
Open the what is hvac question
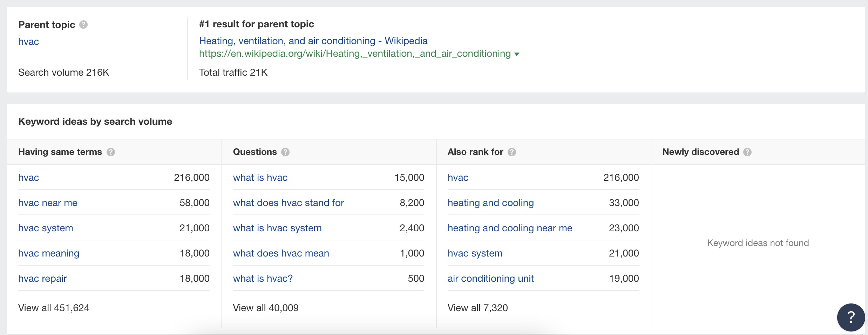pos(260,177)
